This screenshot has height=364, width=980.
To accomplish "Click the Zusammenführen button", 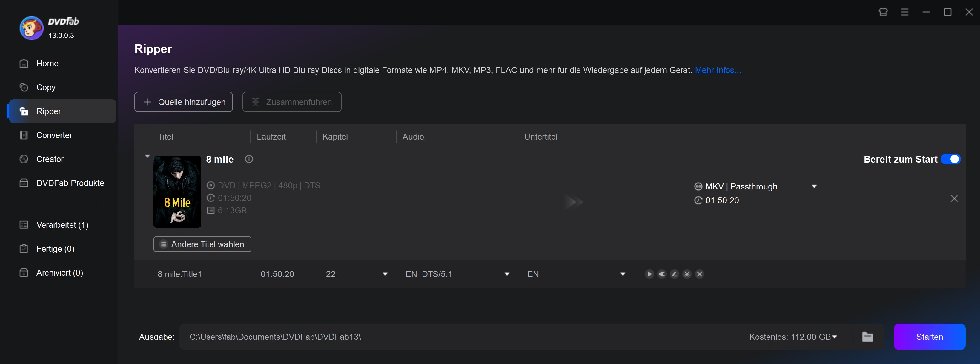I will [x=292, y=102].
